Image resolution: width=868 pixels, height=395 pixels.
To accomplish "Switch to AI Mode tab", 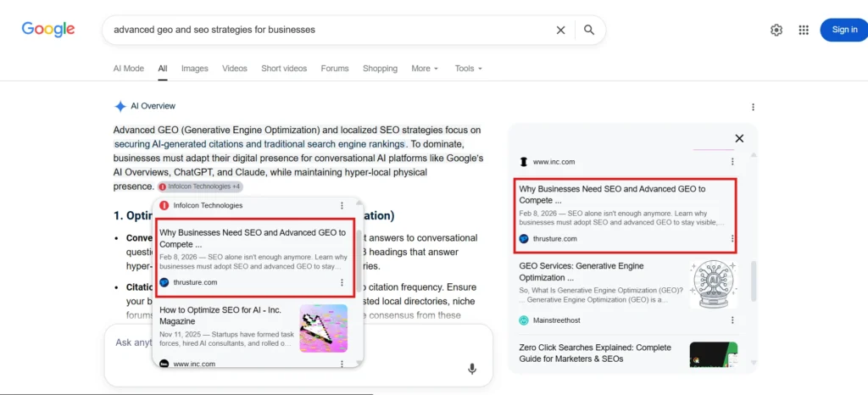I will tap(129, 69).
